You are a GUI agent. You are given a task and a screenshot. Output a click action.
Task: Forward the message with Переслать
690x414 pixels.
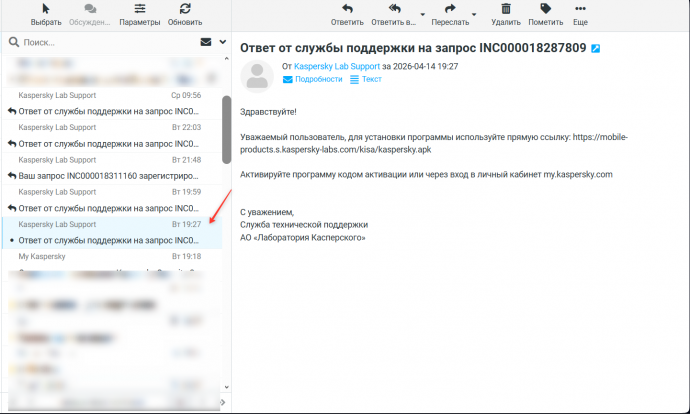click(449, 14)
